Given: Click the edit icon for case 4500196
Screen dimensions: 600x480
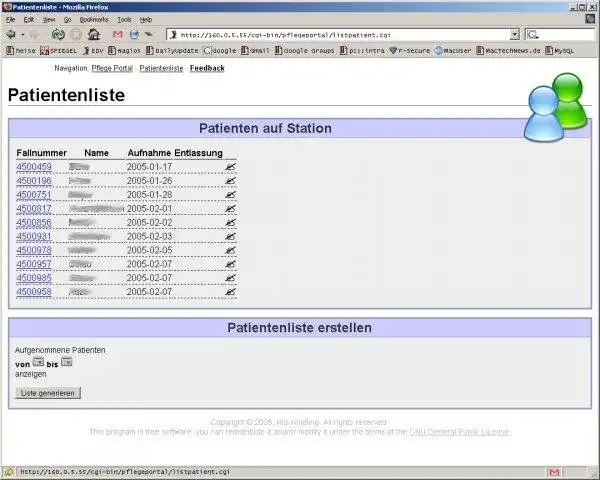Looking at the screenshot, I should (230, 181).
